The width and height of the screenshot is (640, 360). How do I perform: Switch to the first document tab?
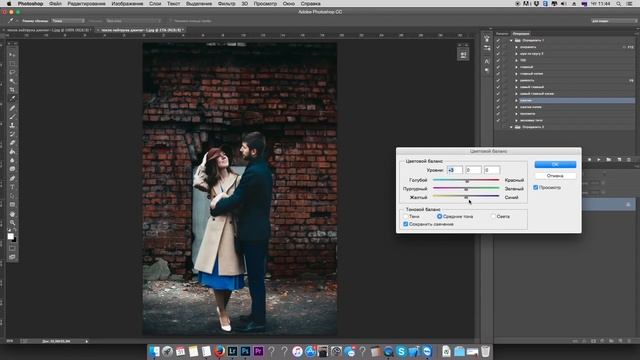48,30
